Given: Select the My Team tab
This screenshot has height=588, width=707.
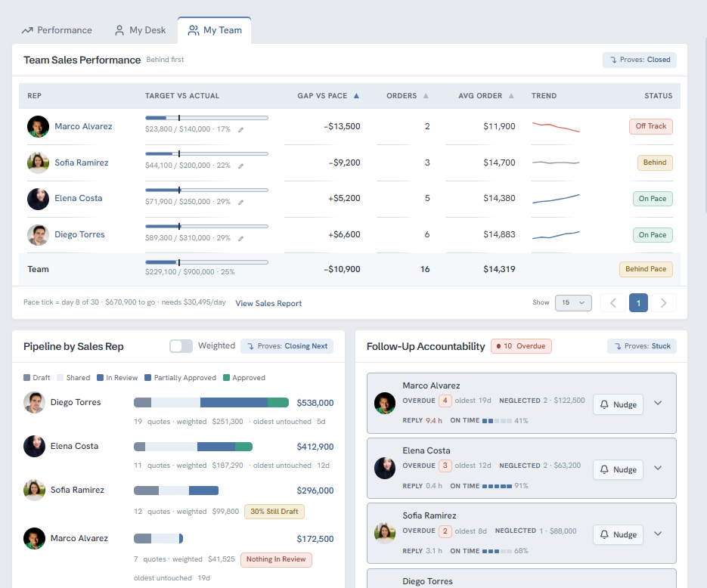Looking at the screenshot, I should click(215, 30).
